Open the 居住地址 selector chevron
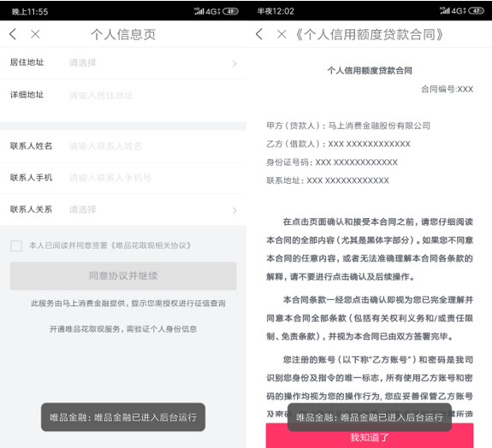This screenshot has height=448, width=492. tap(234, 63)
